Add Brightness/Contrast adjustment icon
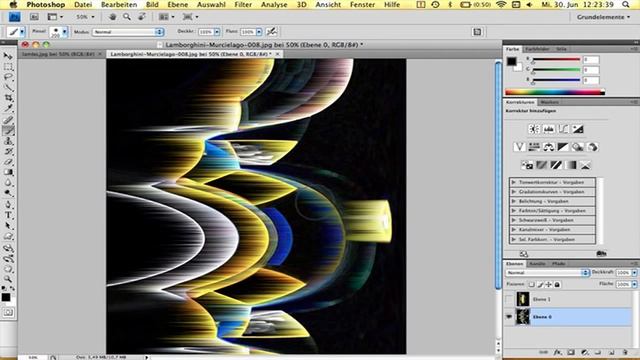This screenshot has height=360, width=640. pyautogui.click(x=533, y=129)
